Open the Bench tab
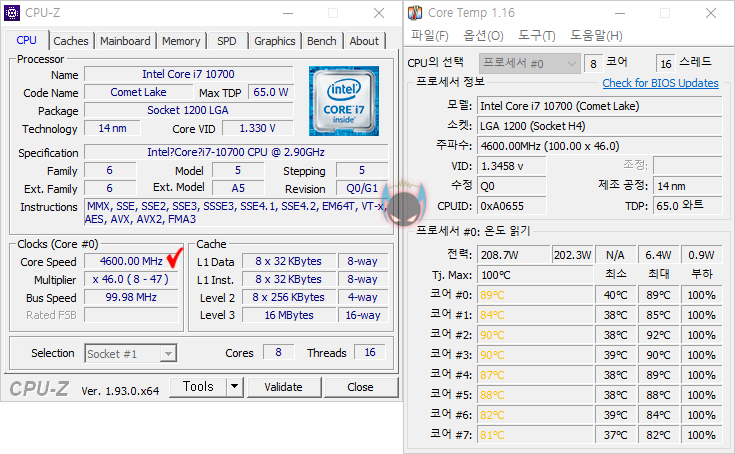735x454 pixels. pyautogui.click(x=322, y=41)
